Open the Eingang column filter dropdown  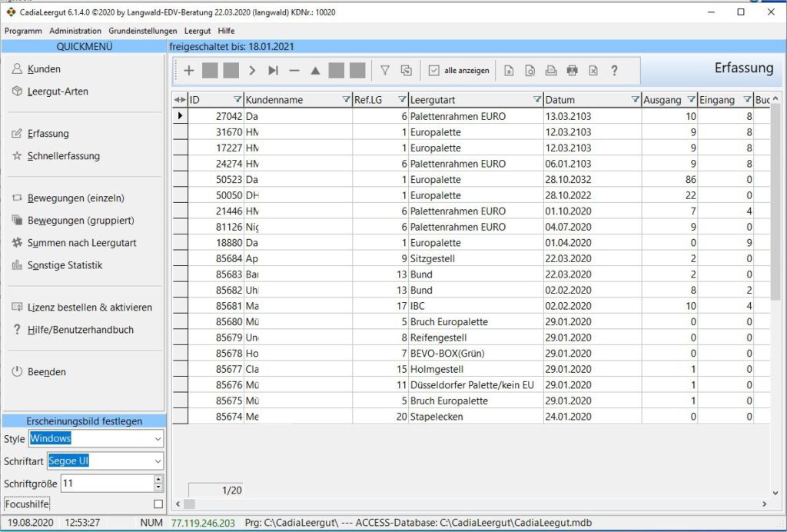747,99
